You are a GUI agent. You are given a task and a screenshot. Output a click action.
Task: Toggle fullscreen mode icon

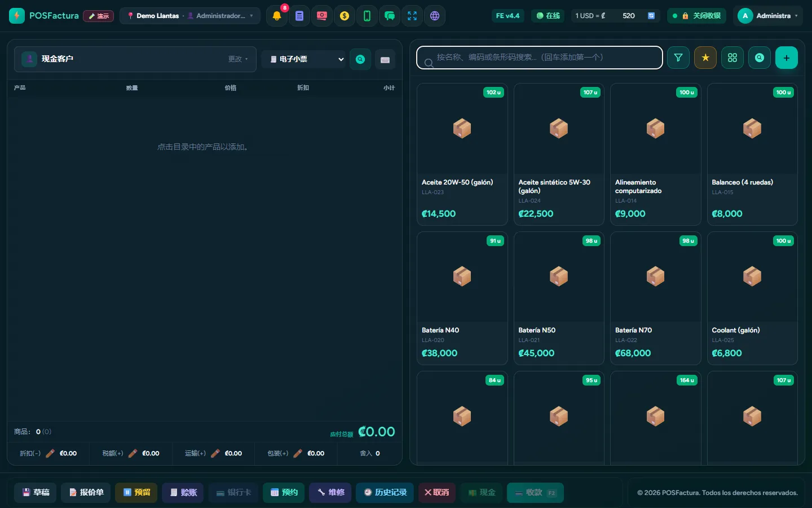(412, 16)
